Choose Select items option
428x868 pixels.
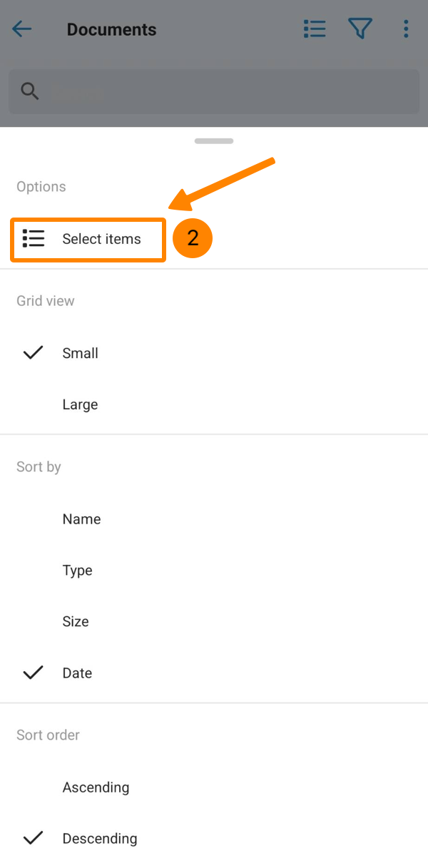[101, 239]
